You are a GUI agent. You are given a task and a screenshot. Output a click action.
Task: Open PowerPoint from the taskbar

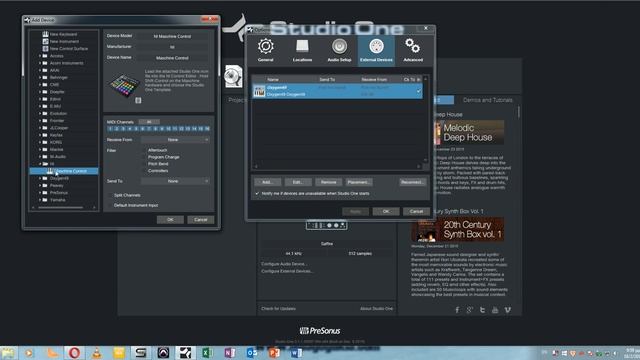274,352
